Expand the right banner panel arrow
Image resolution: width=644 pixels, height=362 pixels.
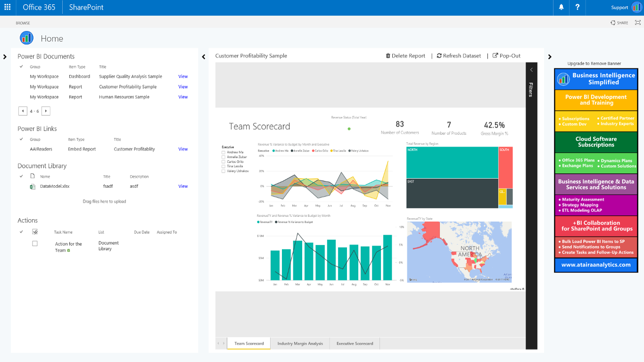[x=550, y=57]
